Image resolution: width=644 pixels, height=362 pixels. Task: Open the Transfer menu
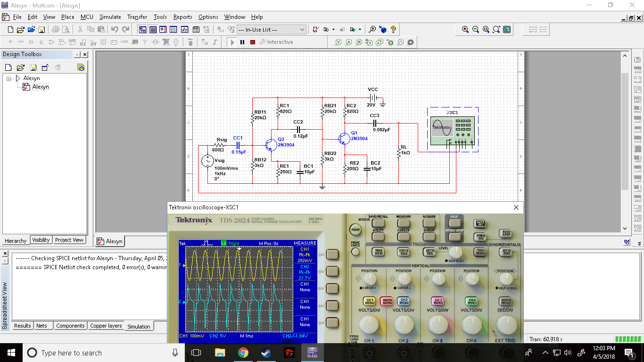(x=137, y=17)
